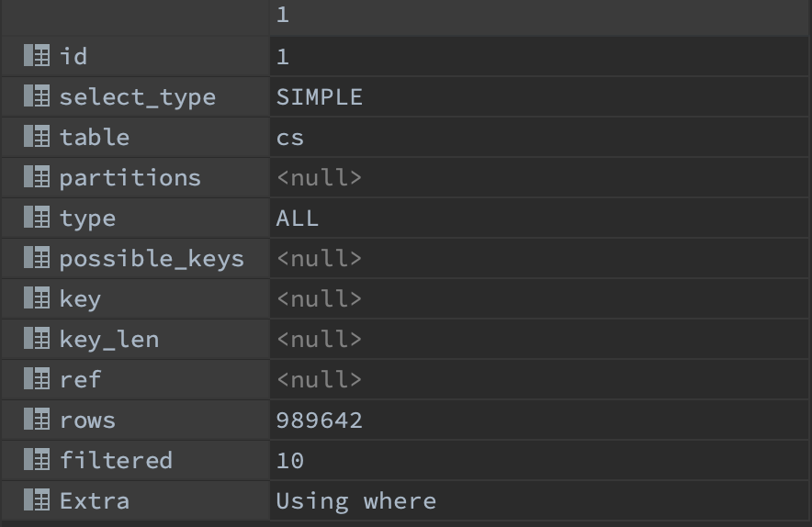Click the icon next to rows
The image size is (812, 527).
(x=37, y=420)
